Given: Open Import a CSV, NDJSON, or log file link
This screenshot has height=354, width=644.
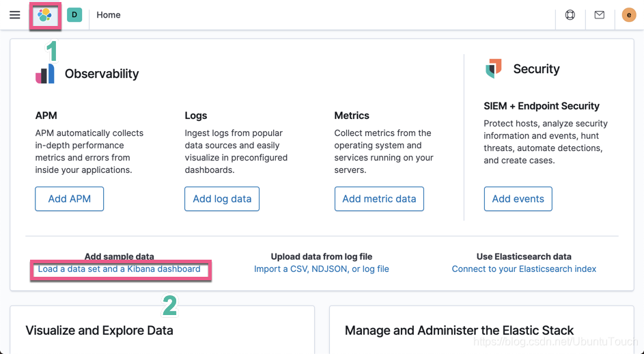Looking at the screenshot, I should click(322, 269).
